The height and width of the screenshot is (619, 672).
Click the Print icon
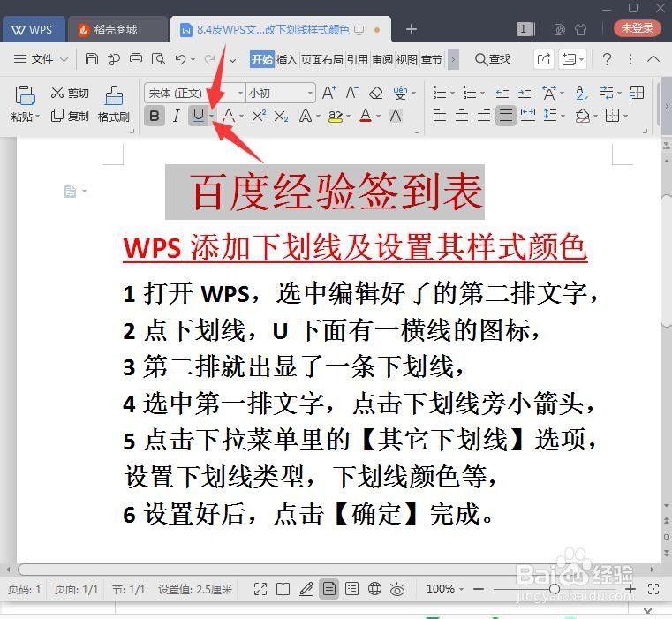coord(135,59)
